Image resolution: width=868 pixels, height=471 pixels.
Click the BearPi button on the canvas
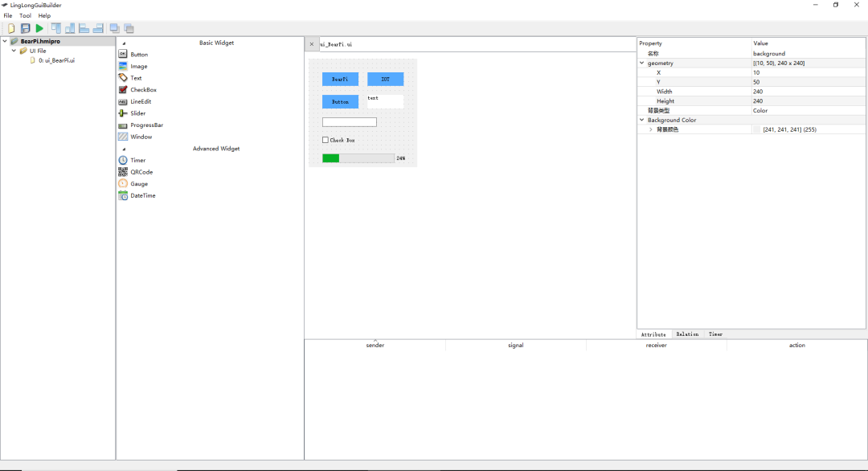click(x=340, y=80)
